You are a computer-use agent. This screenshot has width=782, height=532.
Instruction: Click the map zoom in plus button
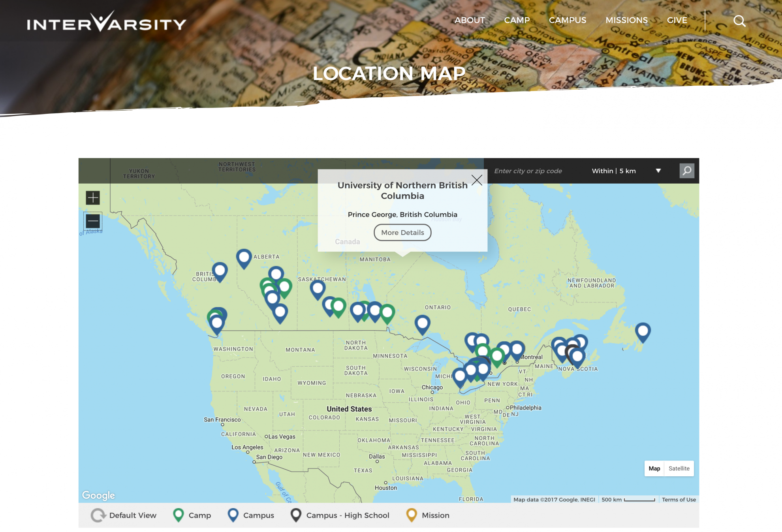pos(93,197)
